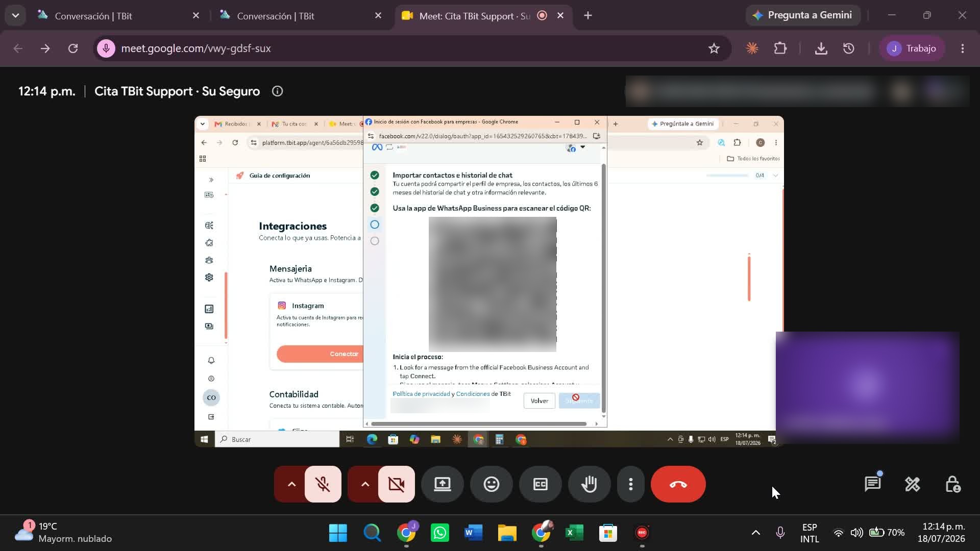The height and width of the screenshot is (551, 980).
Task: Open File Explorer from the taskbar
Action: [x=507, y=533]
